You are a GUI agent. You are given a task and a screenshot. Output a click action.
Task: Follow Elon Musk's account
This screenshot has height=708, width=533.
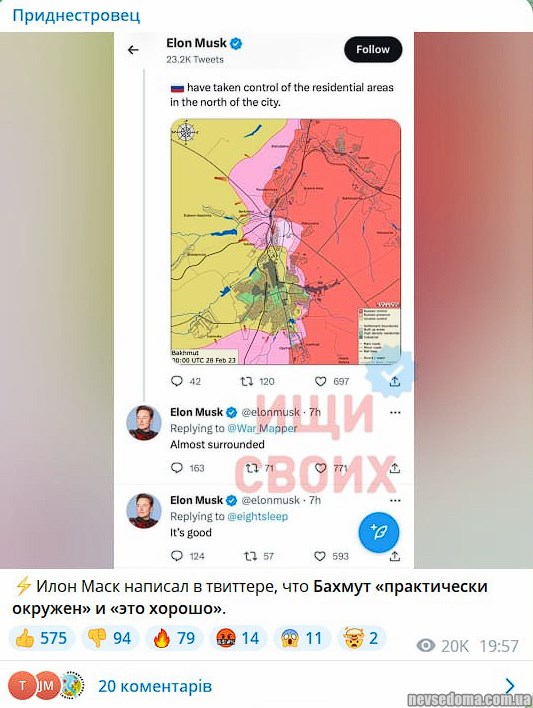pyautogui.click(x=373, y=49)
